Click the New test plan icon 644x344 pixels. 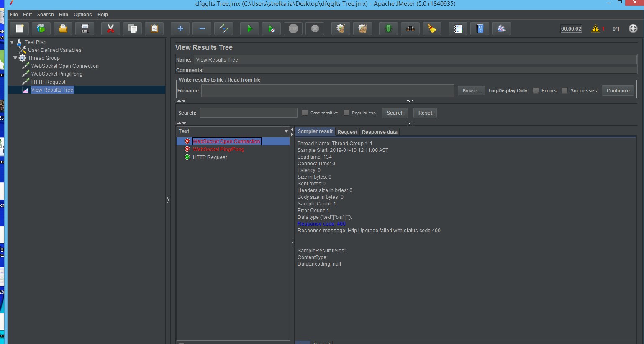point(19,28)
